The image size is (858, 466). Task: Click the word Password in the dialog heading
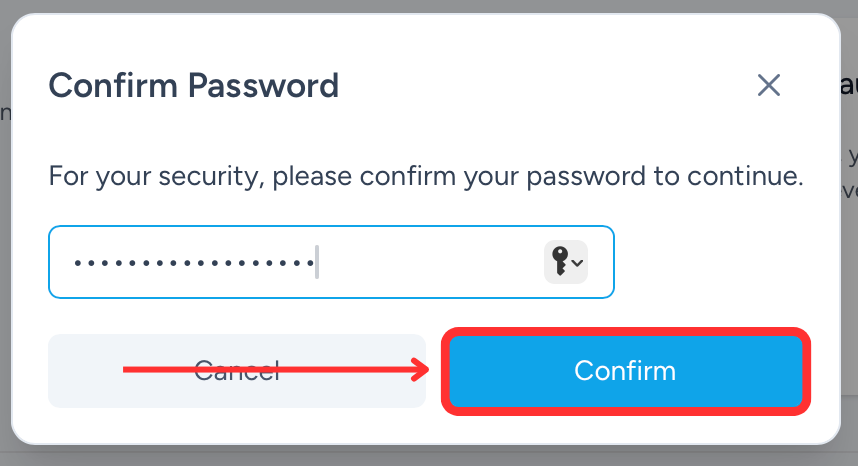point(264,85)
